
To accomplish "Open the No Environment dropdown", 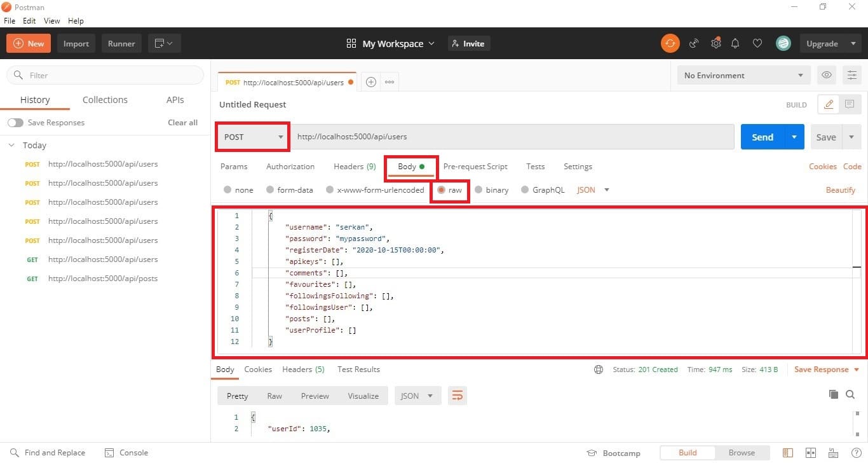I will click(743, 75).
